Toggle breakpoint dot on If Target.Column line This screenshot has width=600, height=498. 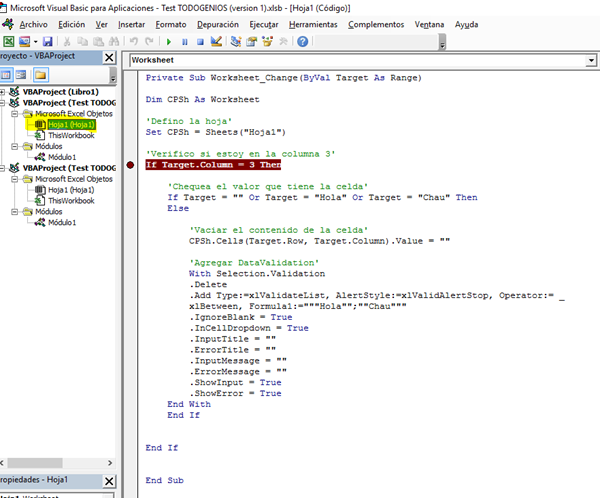point(132,164)
